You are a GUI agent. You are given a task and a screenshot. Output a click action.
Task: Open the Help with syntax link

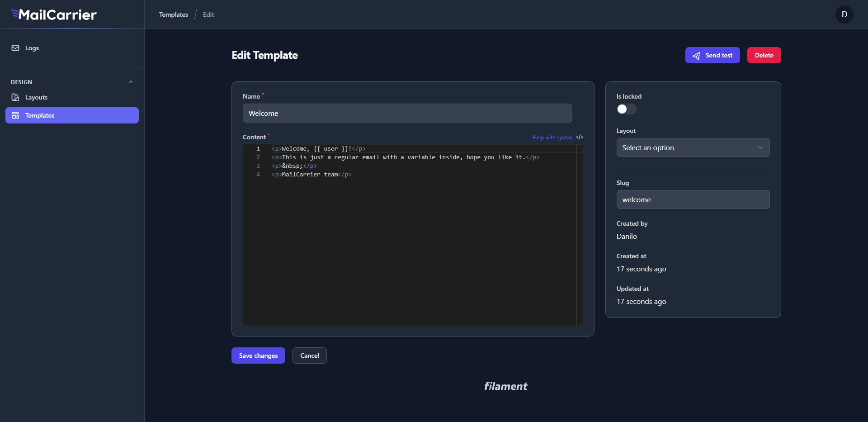point(552,138)
